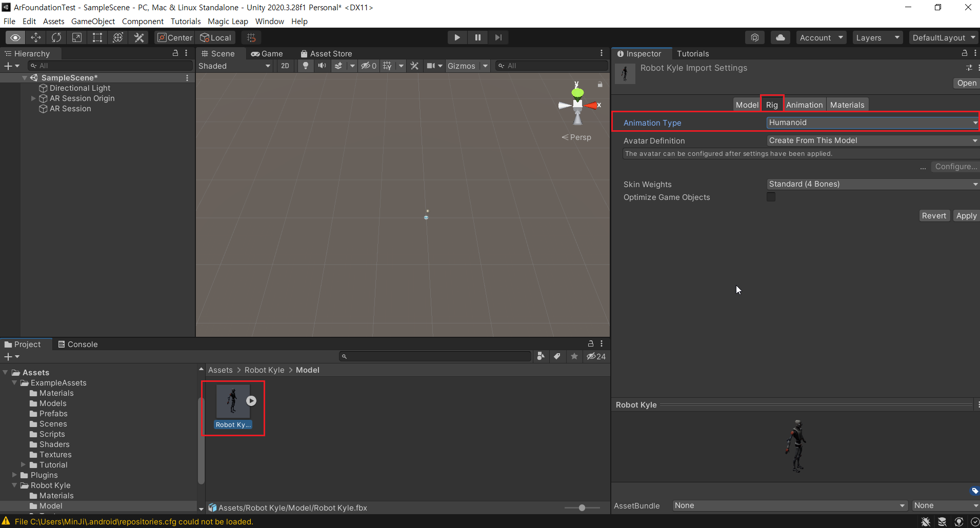The height and width of the screenshot is (528, 980).
Task: Open the GameObject menu
Action: [93, 21]
